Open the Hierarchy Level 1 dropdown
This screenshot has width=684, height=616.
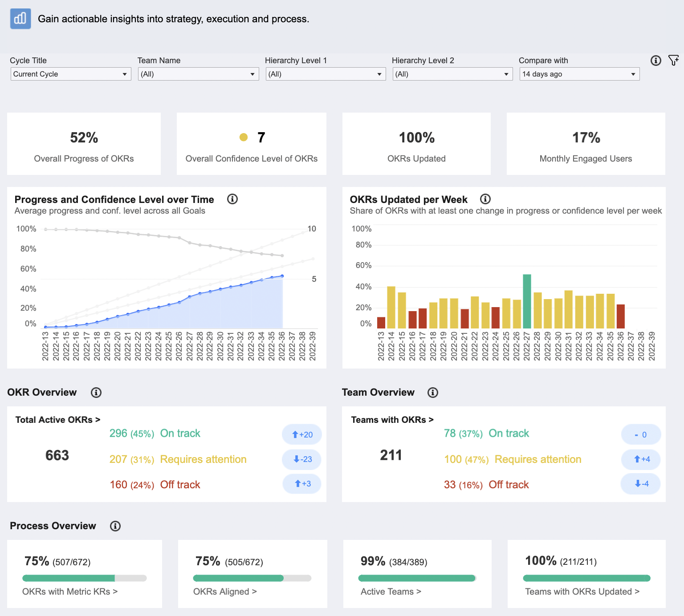click(326, 74)
